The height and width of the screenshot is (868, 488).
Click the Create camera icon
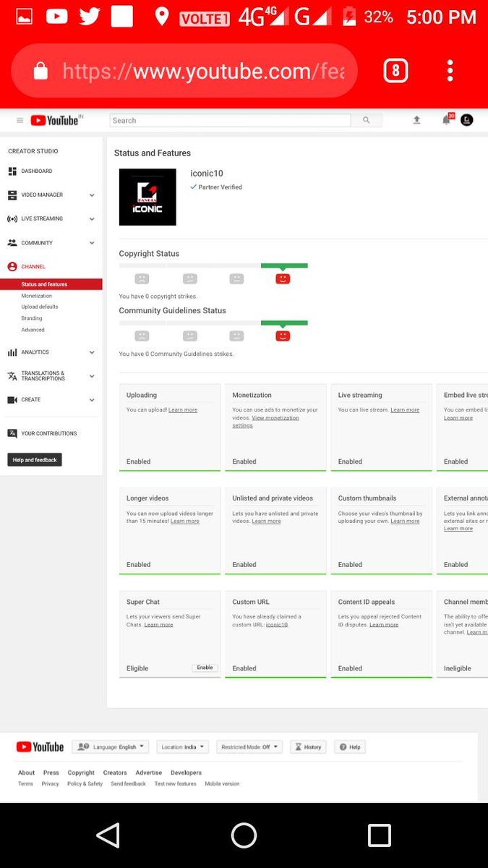point(12,400)
